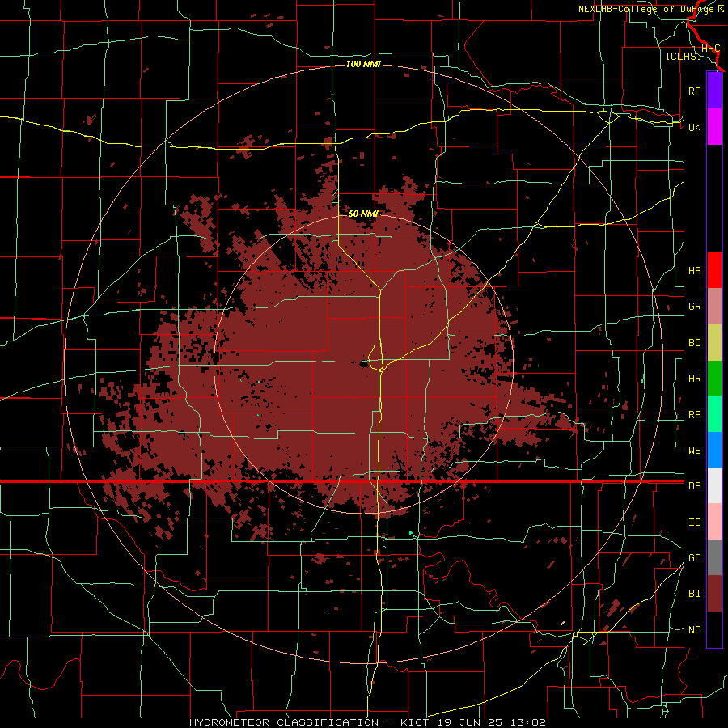Select the GC gray legend swatch
The width and height of the screenshot is (728, 728).
coord(714,557)
